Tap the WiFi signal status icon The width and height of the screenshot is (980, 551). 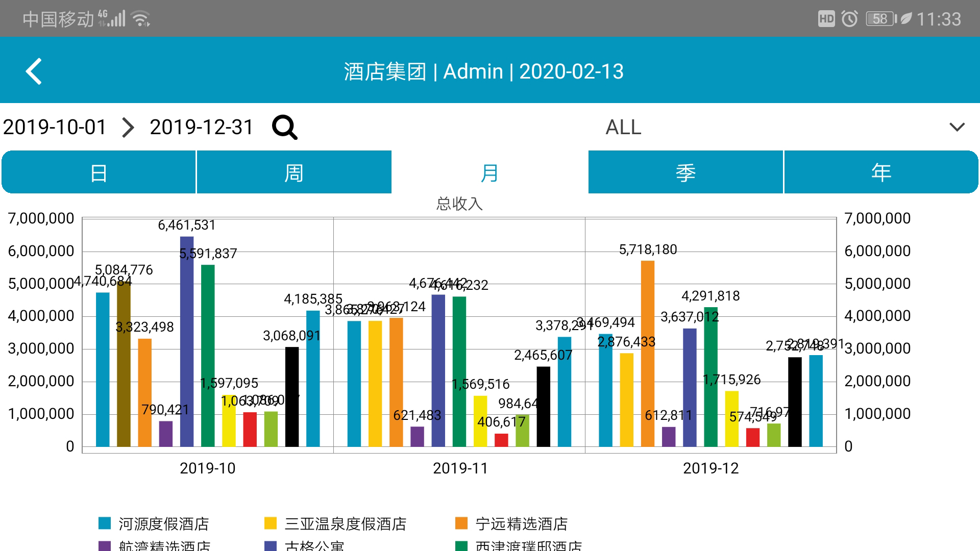[x=140, y=19]
